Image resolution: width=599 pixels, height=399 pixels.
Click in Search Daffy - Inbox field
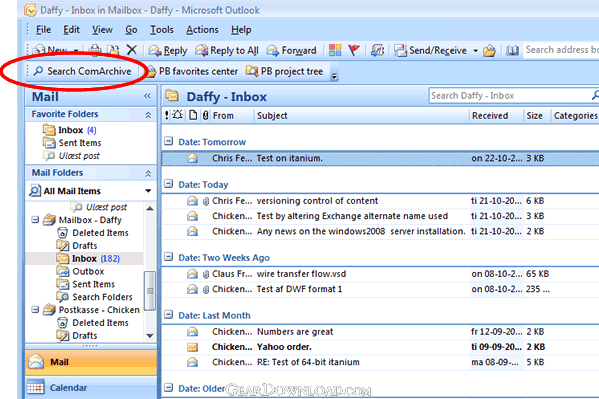coord(510,96)
